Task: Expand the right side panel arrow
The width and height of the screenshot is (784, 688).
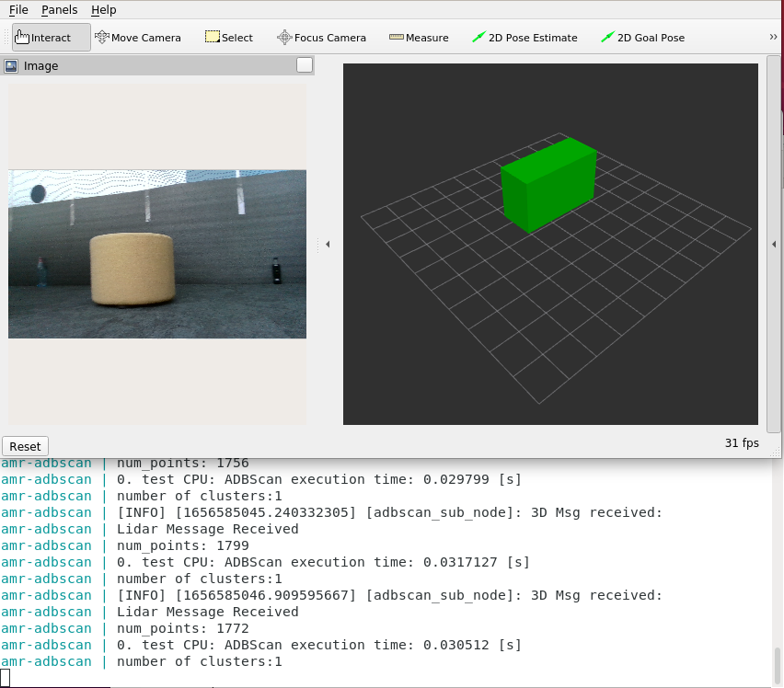Action: click(773, 245)
